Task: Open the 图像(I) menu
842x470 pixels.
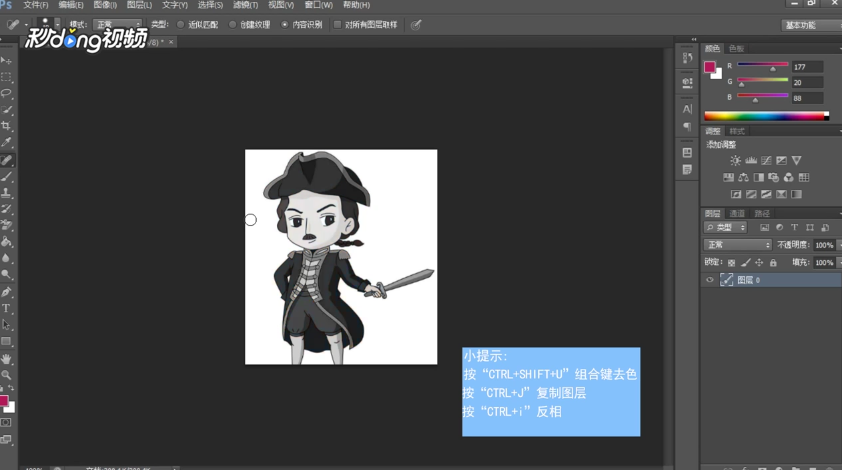Action: coord(105,5)
